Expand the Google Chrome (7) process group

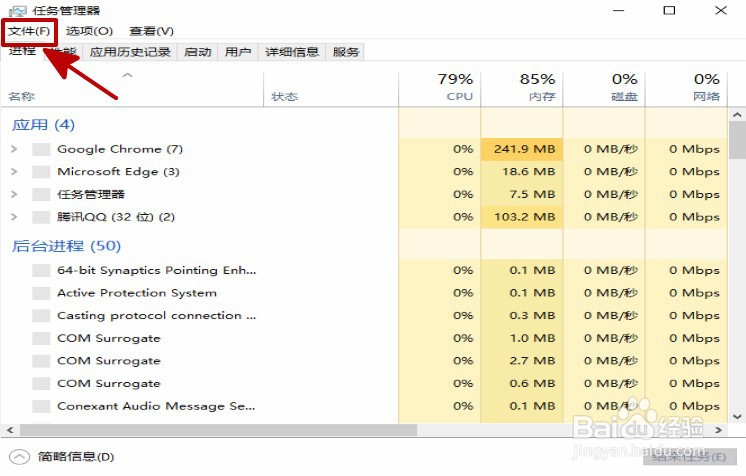[14, 149]
